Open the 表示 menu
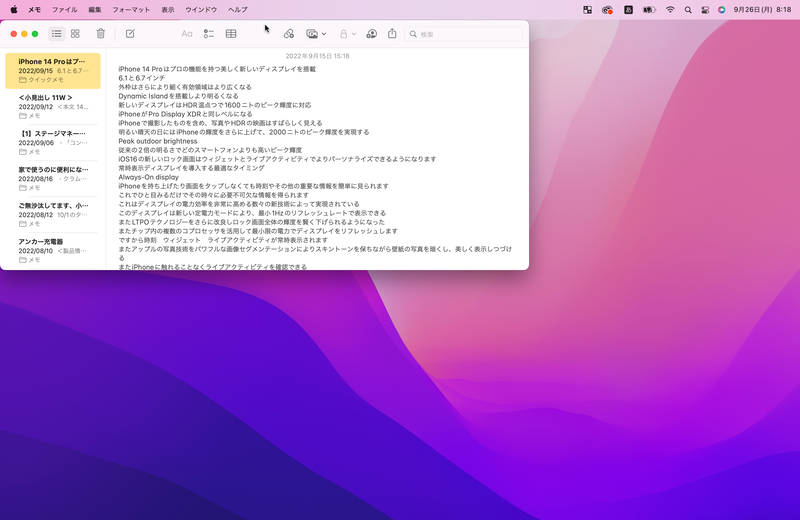 [168, 9]
